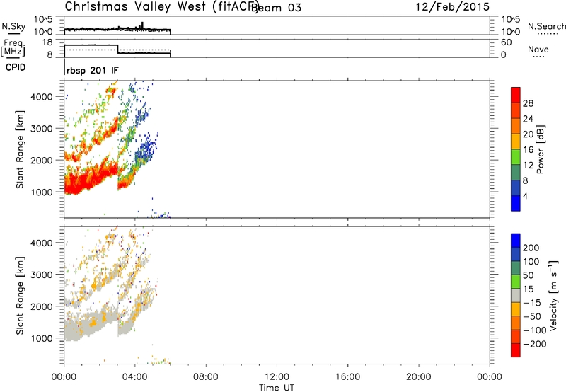Pick the top red segment of the Power color bar

516,95
